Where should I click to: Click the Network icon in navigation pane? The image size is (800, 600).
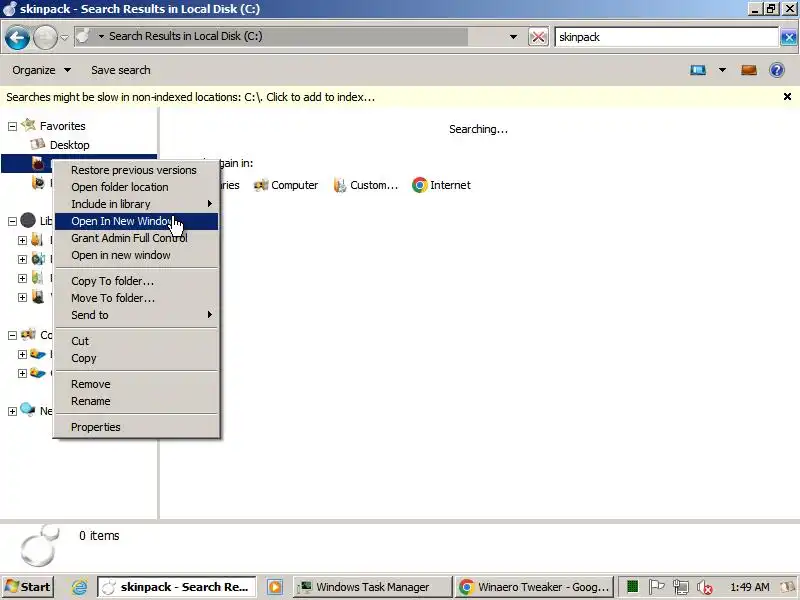tap(28, 410)
